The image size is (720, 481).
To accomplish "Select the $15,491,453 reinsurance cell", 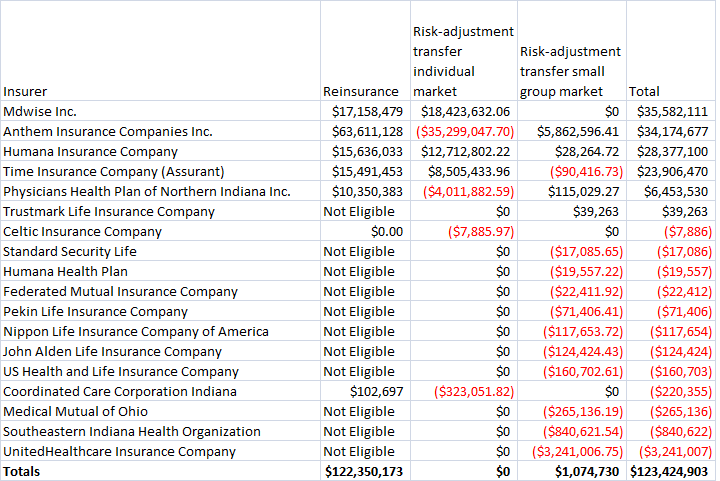I will [x=365, y=171].
